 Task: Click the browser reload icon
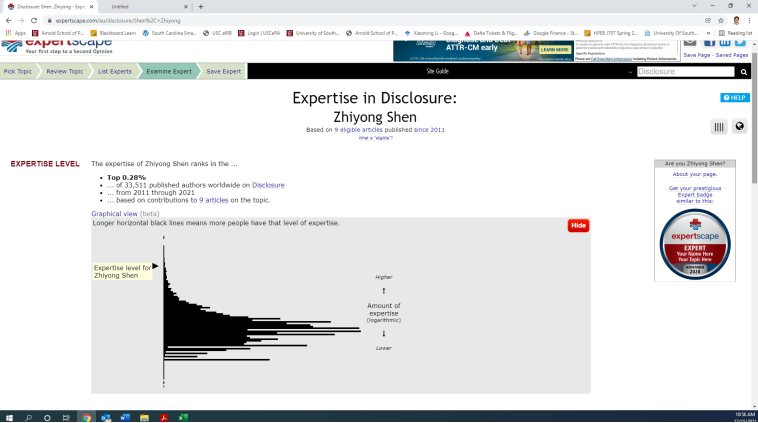pyautogui.click(x=34, y=20)
